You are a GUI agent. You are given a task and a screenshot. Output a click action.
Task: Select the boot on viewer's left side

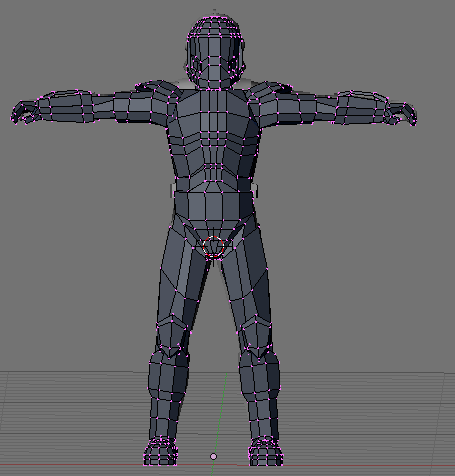click(x=161, y=451)
